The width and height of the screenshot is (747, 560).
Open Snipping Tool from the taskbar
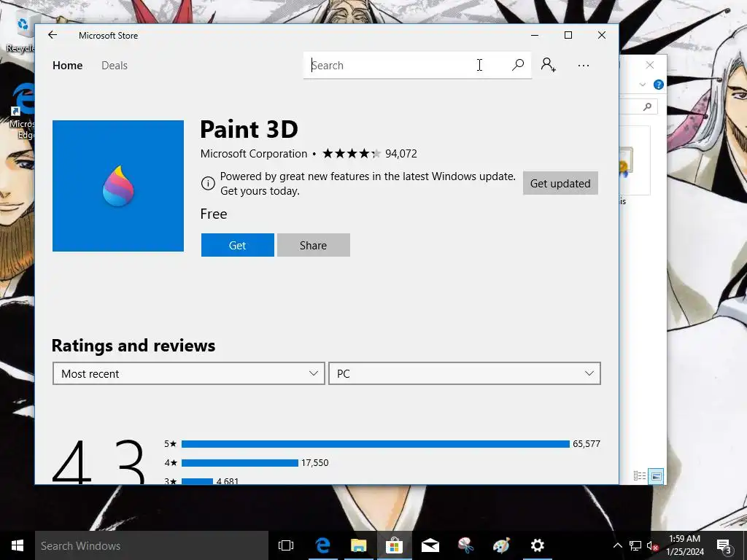click(465, 545)
